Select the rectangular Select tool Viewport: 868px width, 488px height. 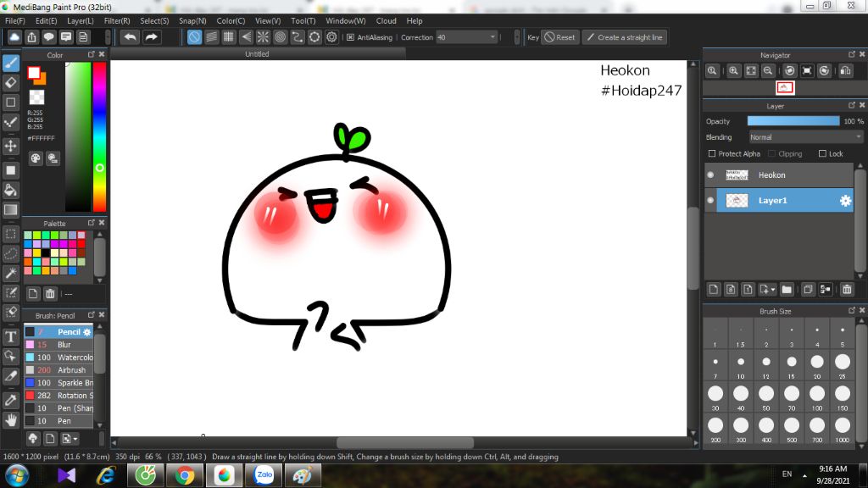click(10, 234)
